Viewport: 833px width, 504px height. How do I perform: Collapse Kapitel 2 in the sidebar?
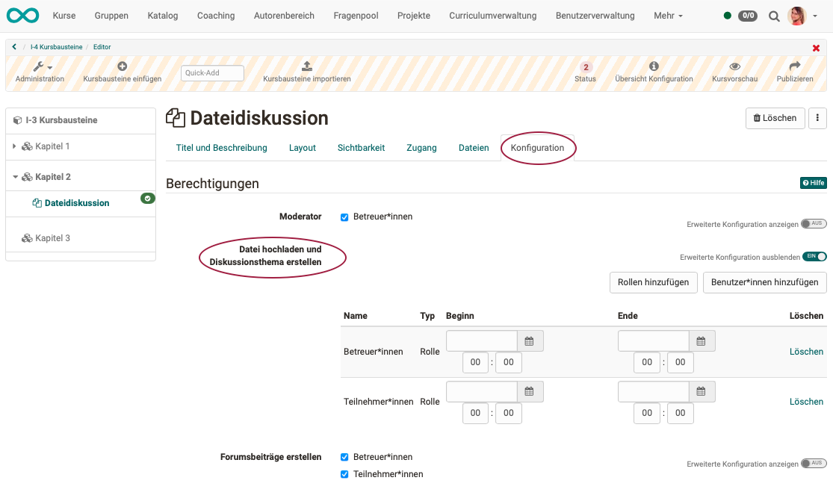tap(13, 176)
